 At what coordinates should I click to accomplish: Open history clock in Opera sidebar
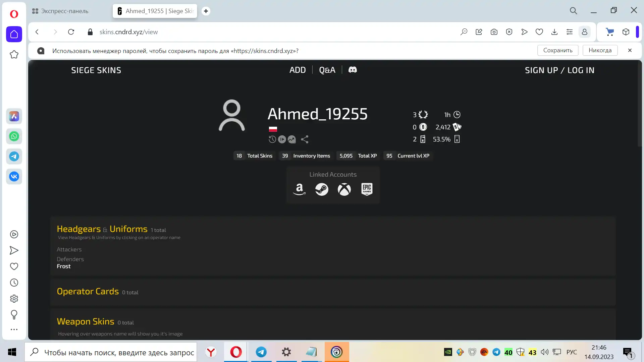tap(14, 283)
